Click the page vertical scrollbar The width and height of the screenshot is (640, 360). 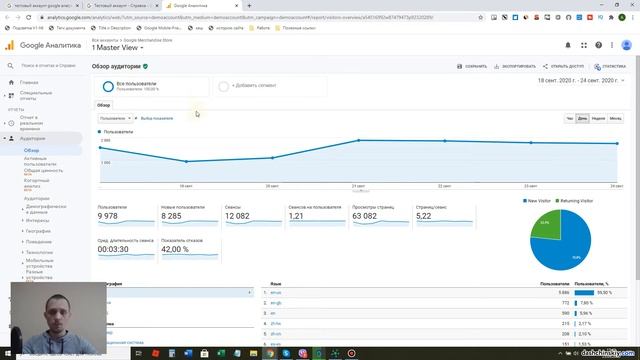638,167
